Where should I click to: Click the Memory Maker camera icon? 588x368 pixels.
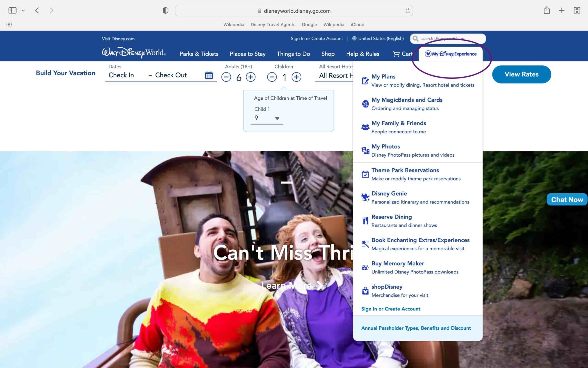tap(365, 267)
